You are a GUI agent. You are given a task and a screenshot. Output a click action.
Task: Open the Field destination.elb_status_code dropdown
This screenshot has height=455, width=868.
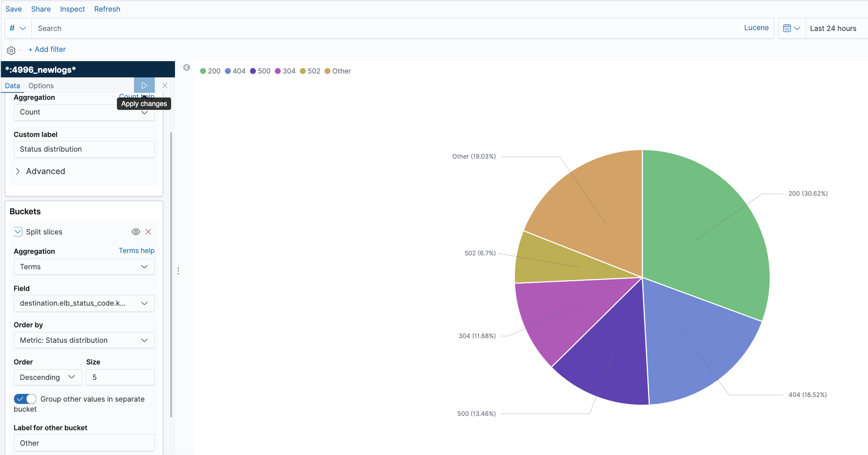coord(84,303)
